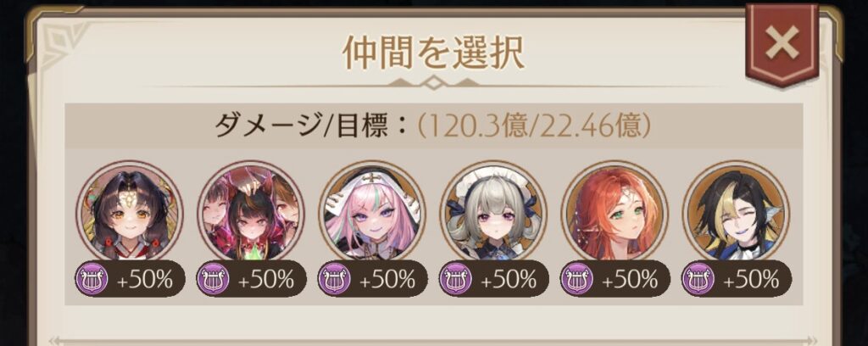Select the gray-haired maid character portrait
Viewport: 868px width, 346px height.
click(493, 213)
